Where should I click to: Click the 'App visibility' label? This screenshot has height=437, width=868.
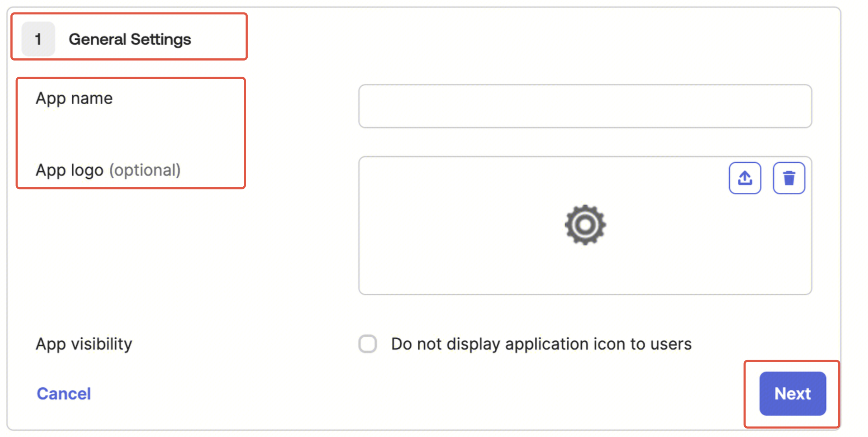[84, 344]
